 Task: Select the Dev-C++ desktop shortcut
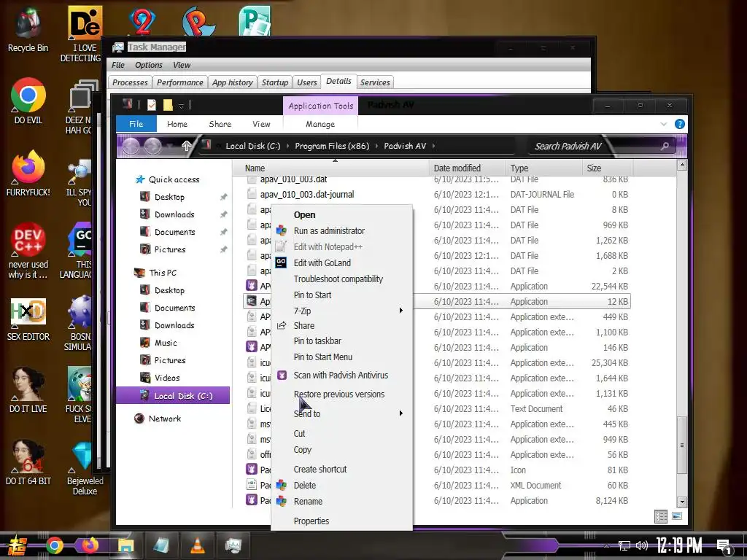(28, 251)
